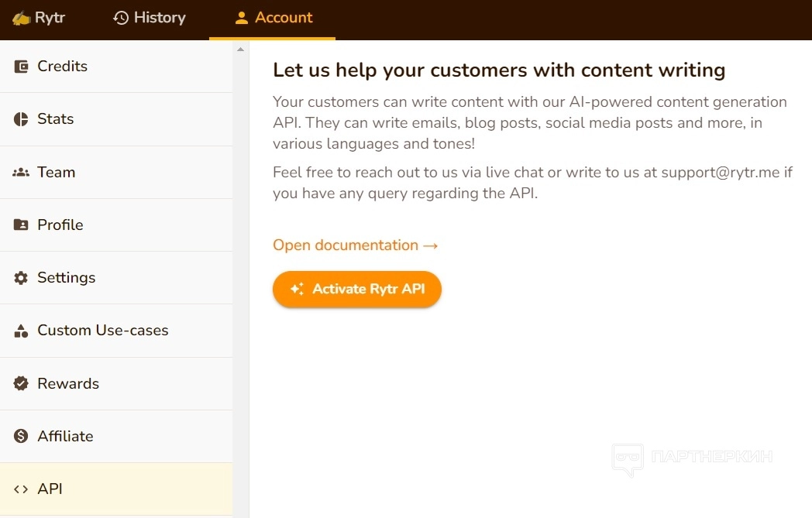812x518 pixels.
Task: Click the gear icon beside Settings
Action: coord(21,278)
